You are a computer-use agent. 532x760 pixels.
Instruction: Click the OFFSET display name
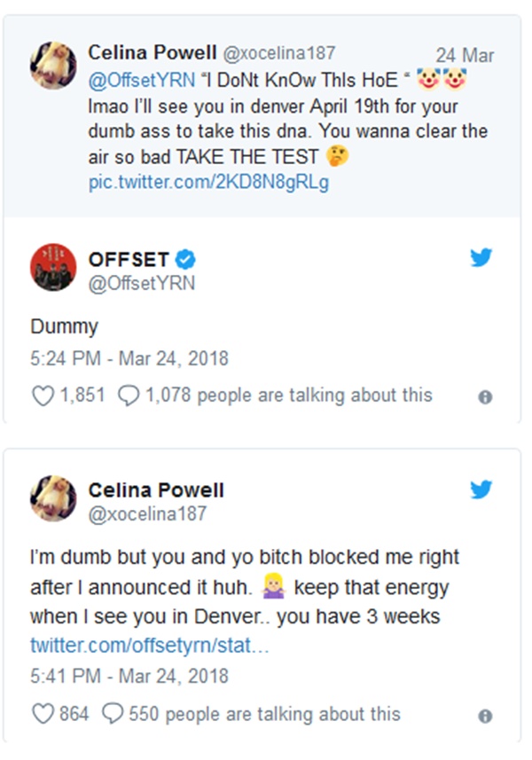pos(129,260)
